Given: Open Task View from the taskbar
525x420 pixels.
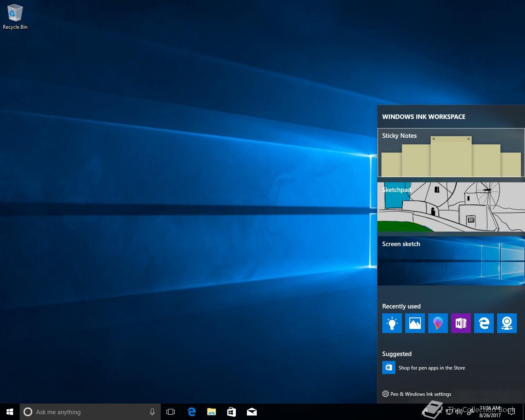Looking at the screenshot, I should (171, 412).
